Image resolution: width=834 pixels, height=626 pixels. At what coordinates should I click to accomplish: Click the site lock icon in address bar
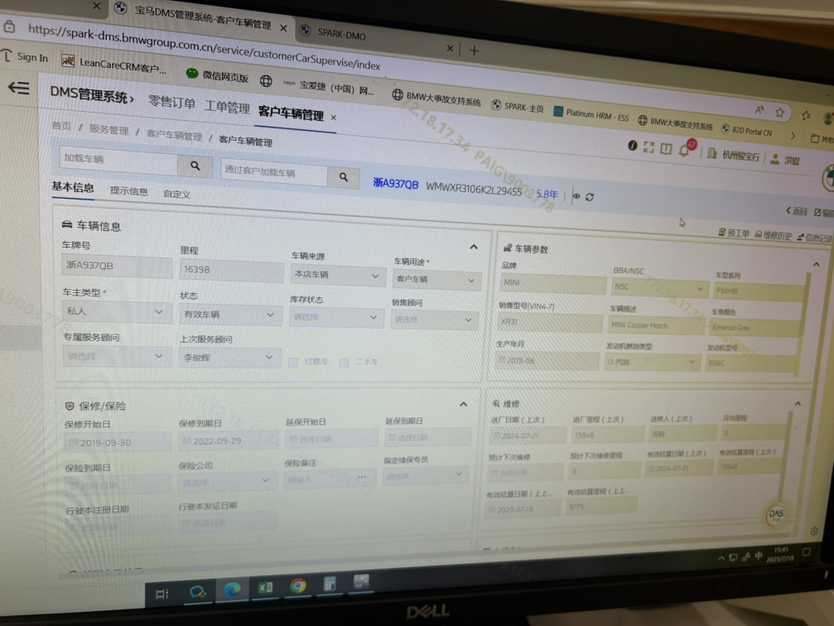(10, 26)
